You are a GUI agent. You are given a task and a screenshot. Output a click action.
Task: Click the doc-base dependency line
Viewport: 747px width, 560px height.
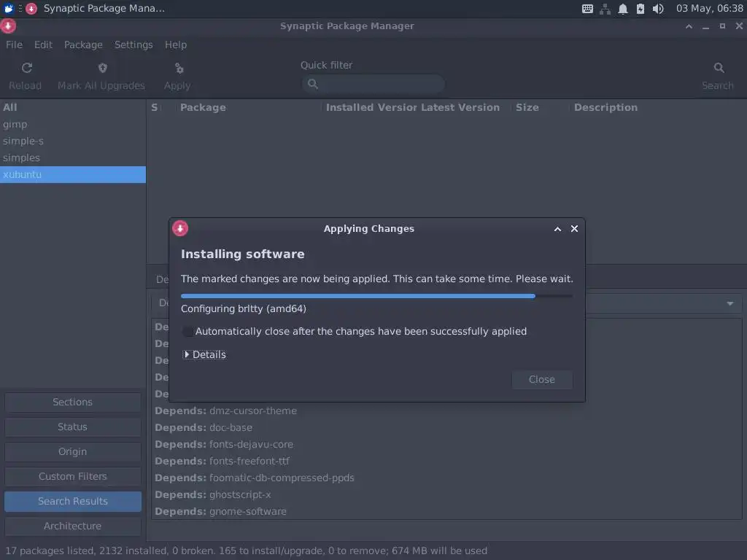pos(204,427)
